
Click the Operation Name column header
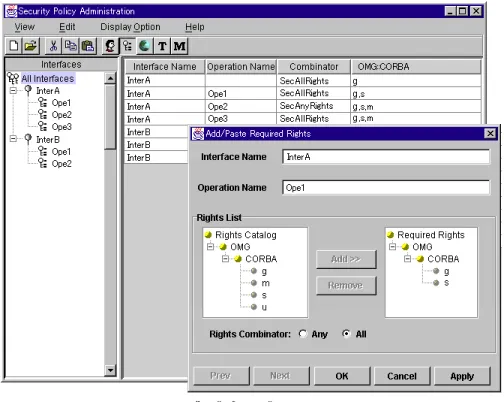[241, 67]
